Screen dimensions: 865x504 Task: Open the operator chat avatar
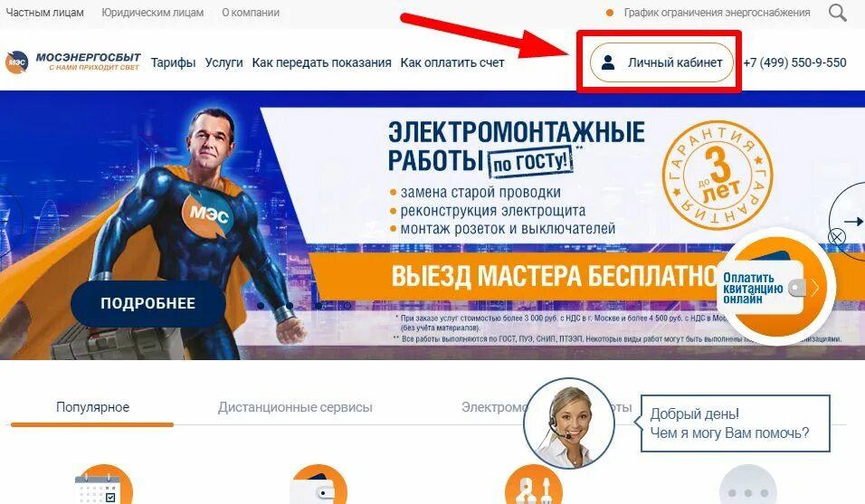569,423
